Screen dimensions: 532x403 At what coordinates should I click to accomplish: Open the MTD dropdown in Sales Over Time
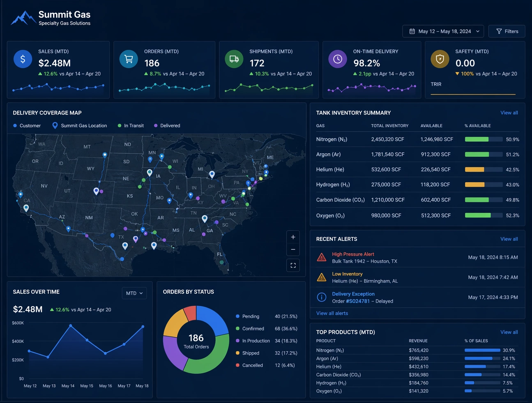click(x=134, y=293)
